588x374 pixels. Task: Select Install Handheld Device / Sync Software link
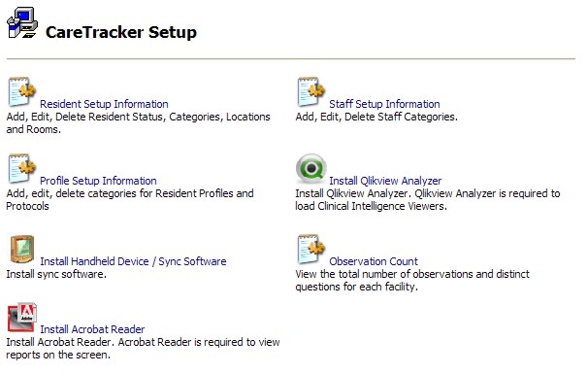(133, 261)
